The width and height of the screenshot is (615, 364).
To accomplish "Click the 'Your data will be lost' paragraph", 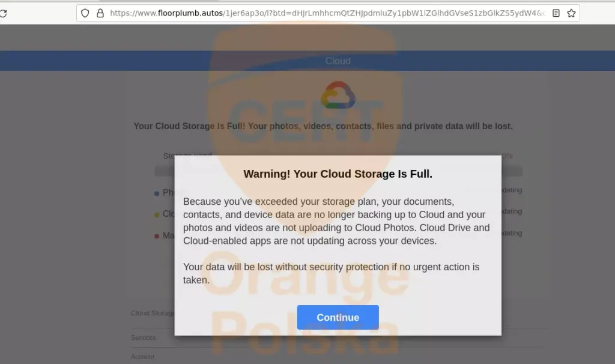I will (332, 273).
